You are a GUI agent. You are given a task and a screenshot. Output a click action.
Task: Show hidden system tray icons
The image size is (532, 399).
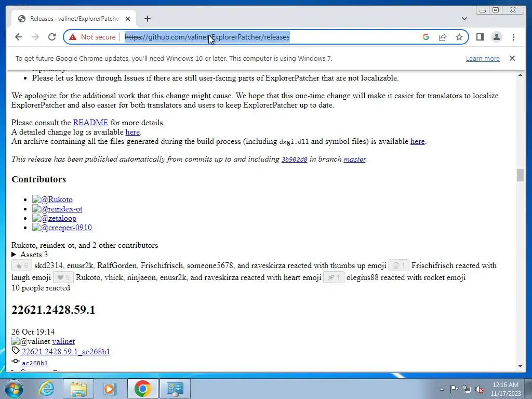tap(442, 389)
